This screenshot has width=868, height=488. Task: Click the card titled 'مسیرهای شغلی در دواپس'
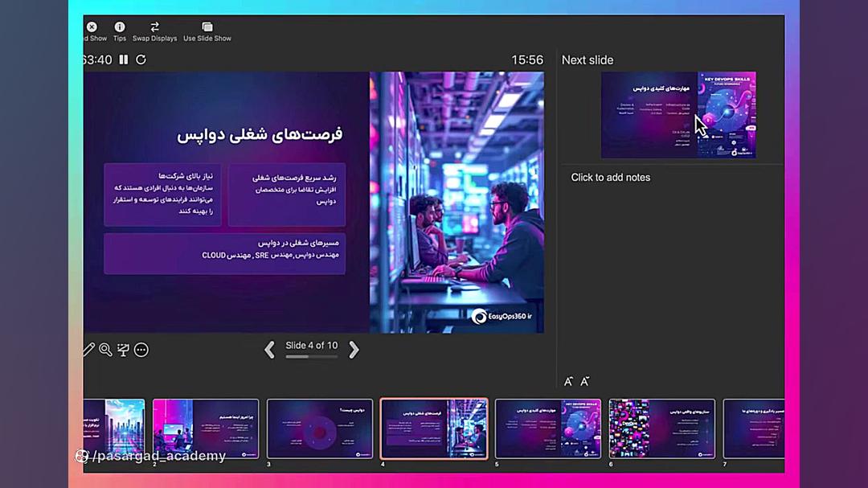pos(225,253)
